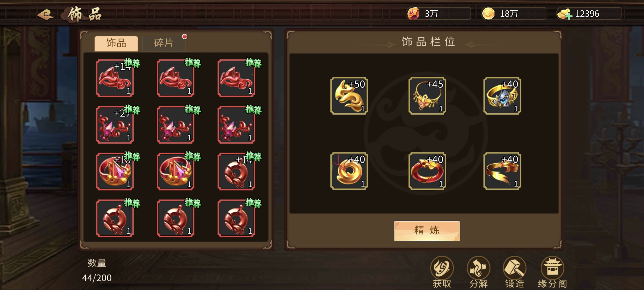
Task: Go back using the cloud arrow icon
Action: [x=45, y=14]
